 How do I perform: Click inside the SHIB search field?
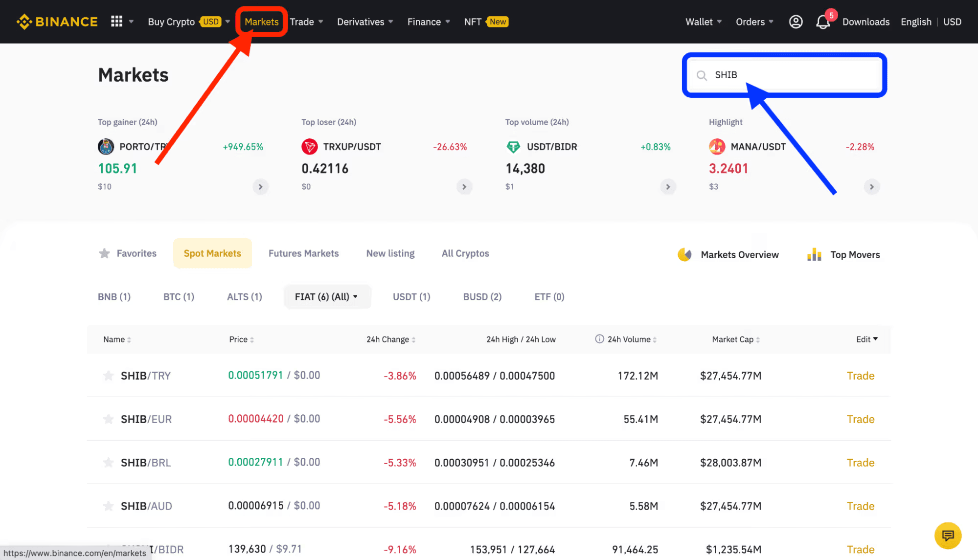(783, 75)
